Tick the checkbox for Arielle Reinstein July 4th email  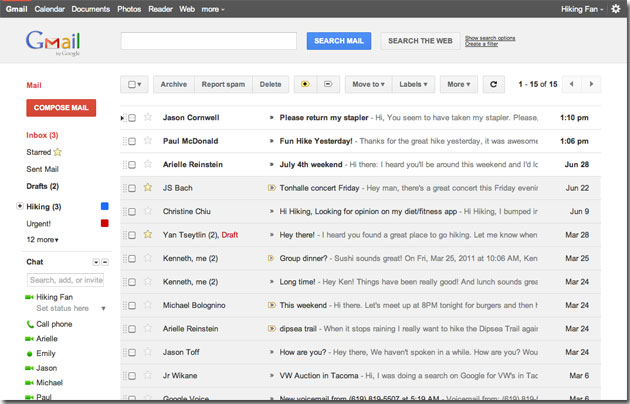pos(132,165)
